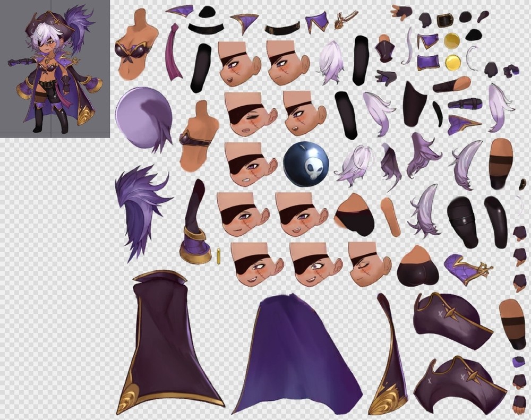Select the small gold bar beside the boot

(x=218, y=255)
